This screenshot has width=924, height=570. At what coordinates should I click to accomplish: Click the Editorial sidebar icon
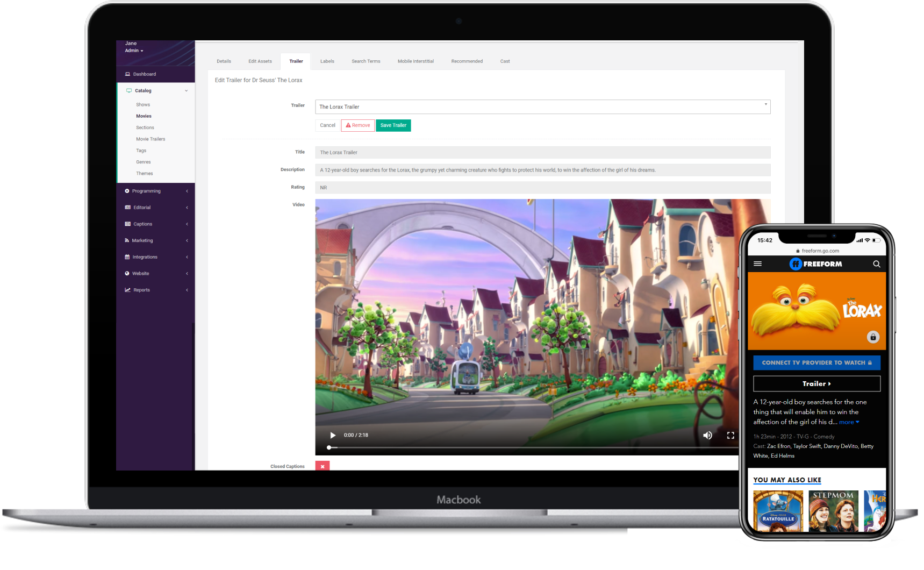point(128,208)
